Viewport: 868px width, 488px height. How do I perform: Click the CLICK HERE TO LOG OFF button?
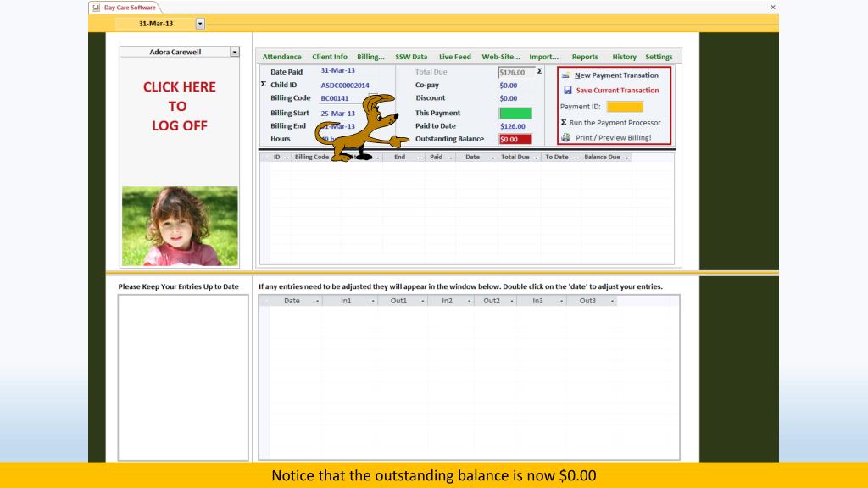[x=180, y=106]
